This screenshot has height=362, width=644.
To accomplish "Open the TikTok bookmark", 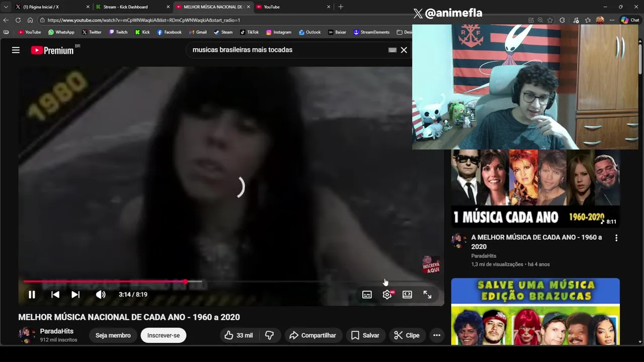I will click(x=249, y=32).
